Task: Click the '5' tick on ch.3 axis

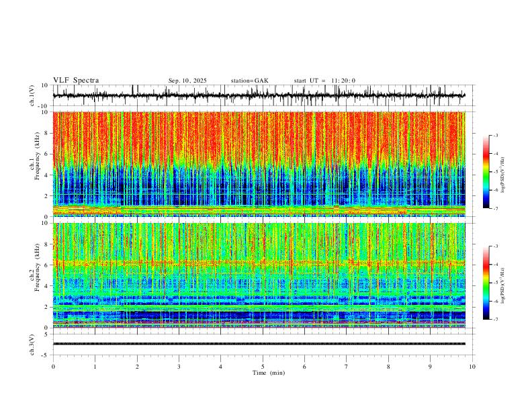Action: pos(46,334)
